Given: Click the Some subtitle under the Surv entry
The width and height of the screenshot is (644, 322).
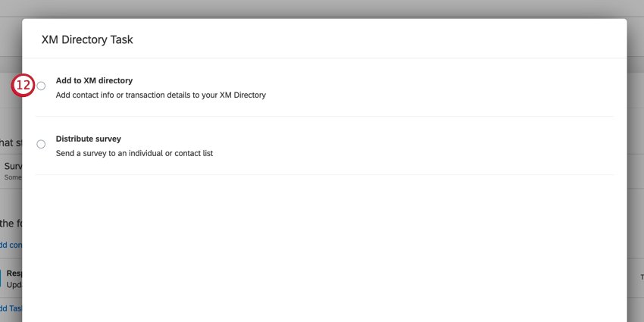Looking at the screenshot, I should coord(13,177).
